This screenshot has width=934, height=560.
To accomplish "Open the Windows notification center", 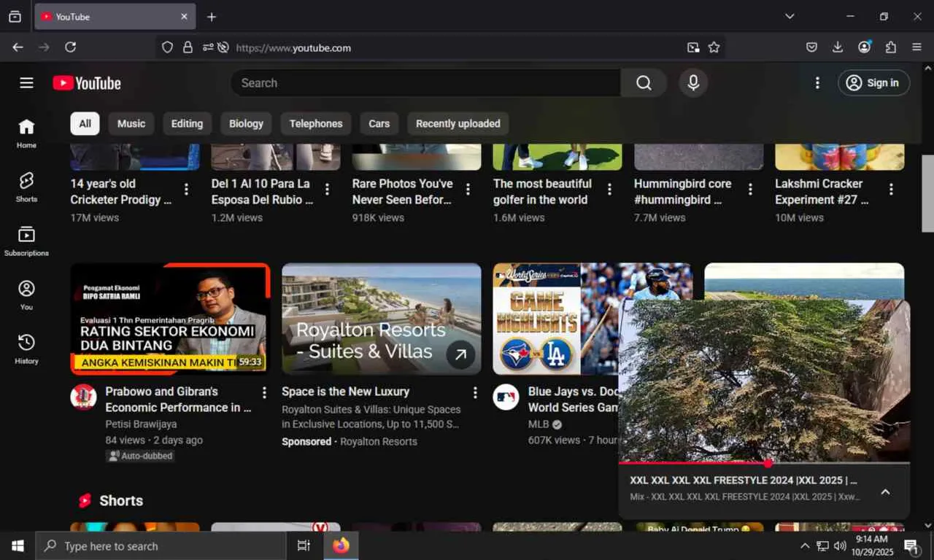I will (x=911, y=546).
